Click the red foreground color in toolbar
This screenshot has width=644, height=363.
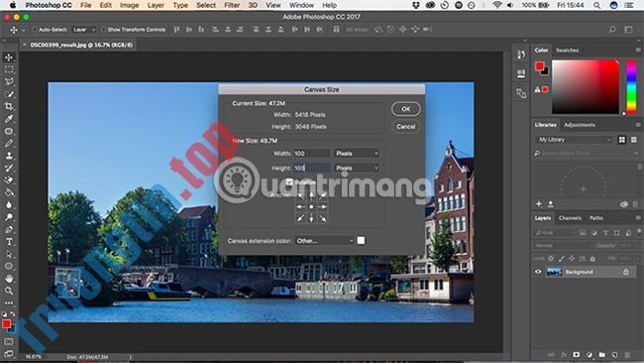(6, 324)
